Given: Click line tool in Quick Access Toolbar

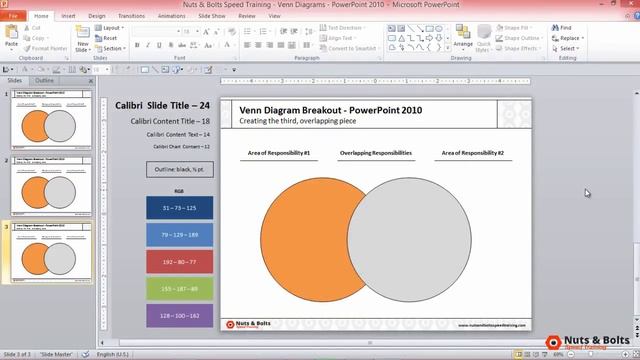Looking at the screenshot, I should click(155, 70).
